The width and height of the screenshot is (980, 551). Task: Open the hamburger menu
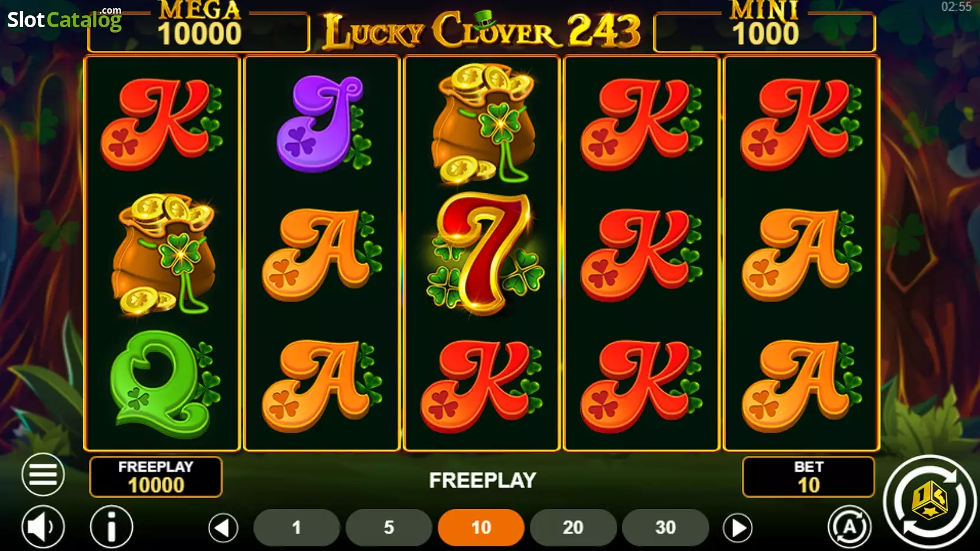(43, 474)
